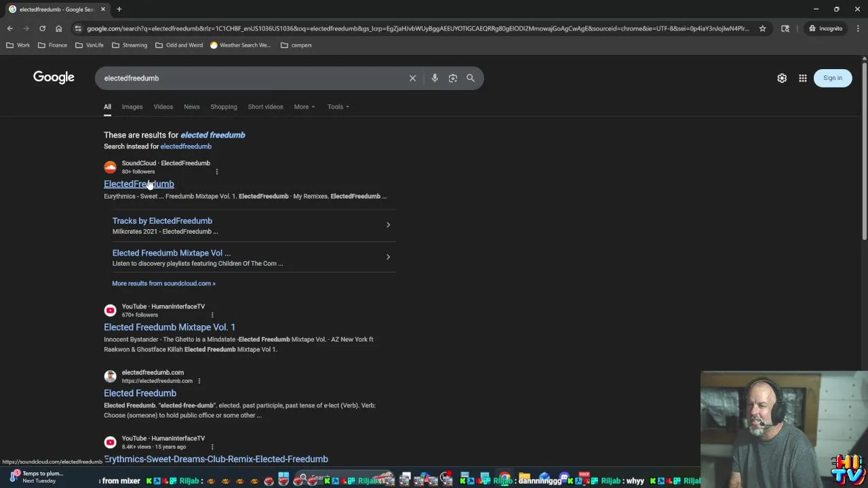This screenshot has width=868, height=488.
Task: Click the SoundCloud favicon on first result
Action: click(x=110, y=167)
